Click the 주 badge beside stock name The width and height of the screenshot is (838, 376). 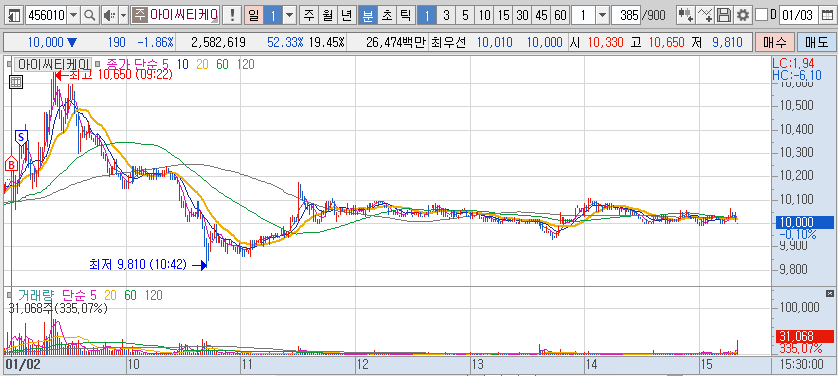[139, 15]
